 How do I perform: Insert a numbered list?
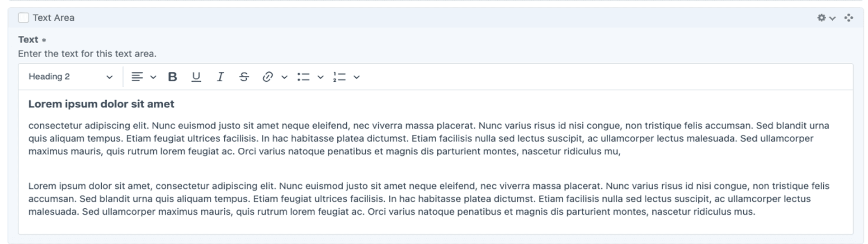pos(340,77)
